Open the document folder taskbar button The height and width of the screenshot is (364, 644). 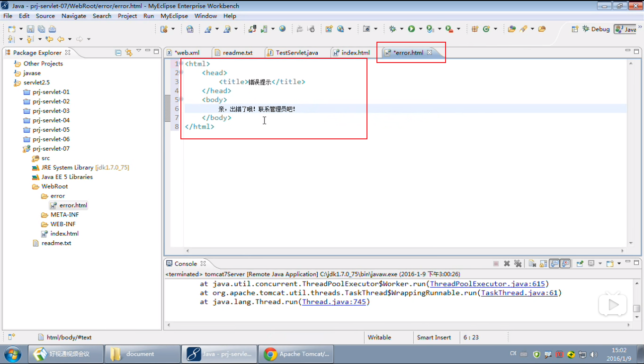pos(143,354)
